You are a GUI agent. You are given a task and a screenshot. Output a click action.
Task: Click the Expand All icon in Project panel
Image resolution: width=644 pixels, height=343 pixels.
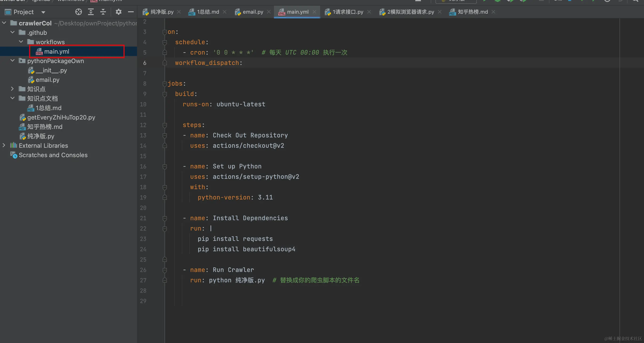click(x=91, y=12)
